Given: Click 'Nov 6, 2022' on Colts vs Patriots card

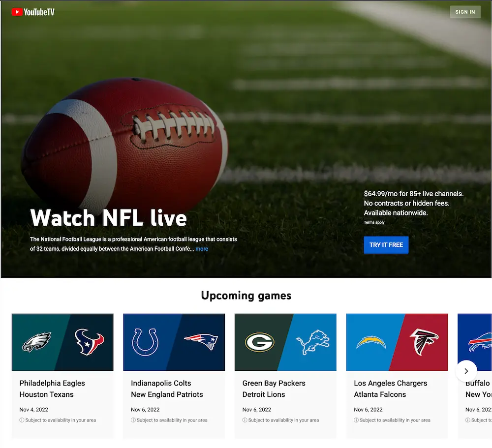Looking at the screenshot, I should tap(145, 410).
